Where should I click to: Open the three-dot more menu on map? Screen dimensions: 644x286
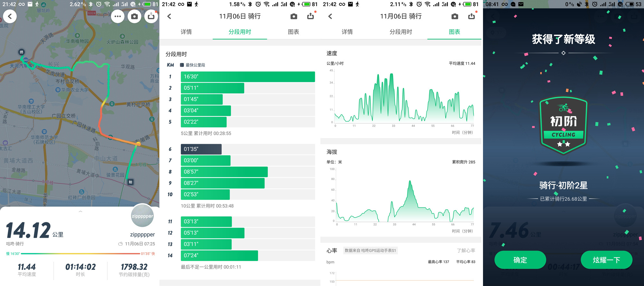118,16
